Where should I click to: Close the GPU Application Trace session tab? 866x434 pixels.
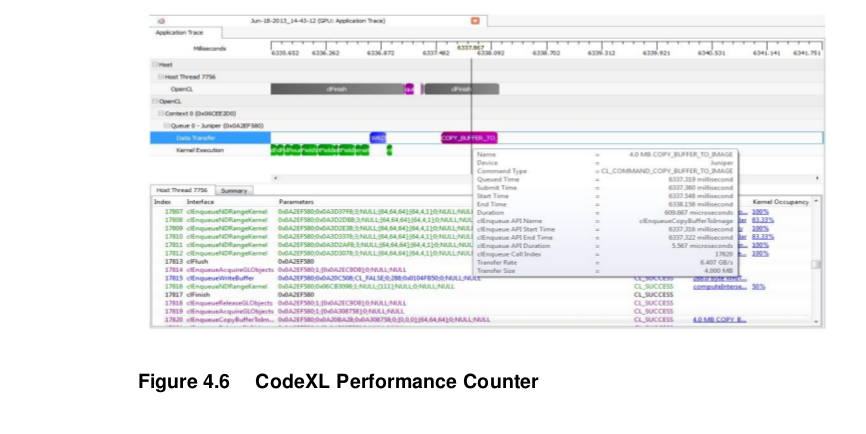[475, 21]
